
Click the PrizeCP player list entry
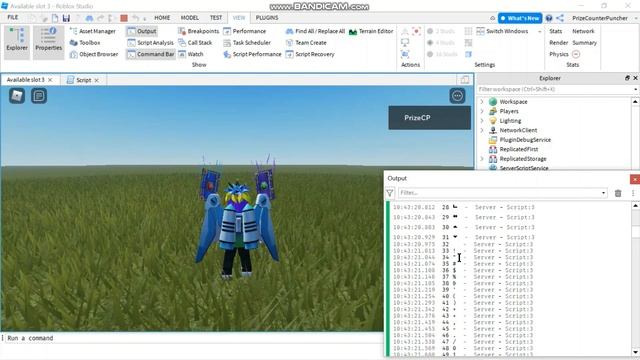pos(429,118)
